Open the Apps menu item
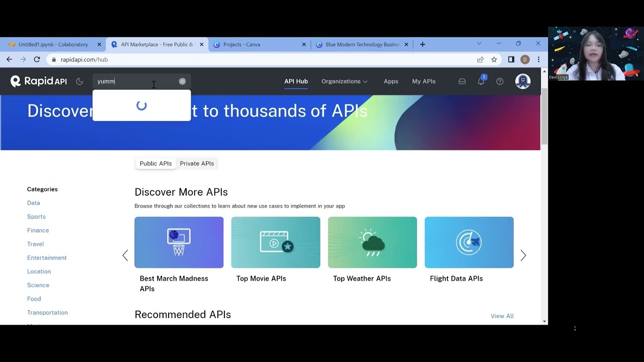This screenshot has width=644, height=362. point(391,81)
